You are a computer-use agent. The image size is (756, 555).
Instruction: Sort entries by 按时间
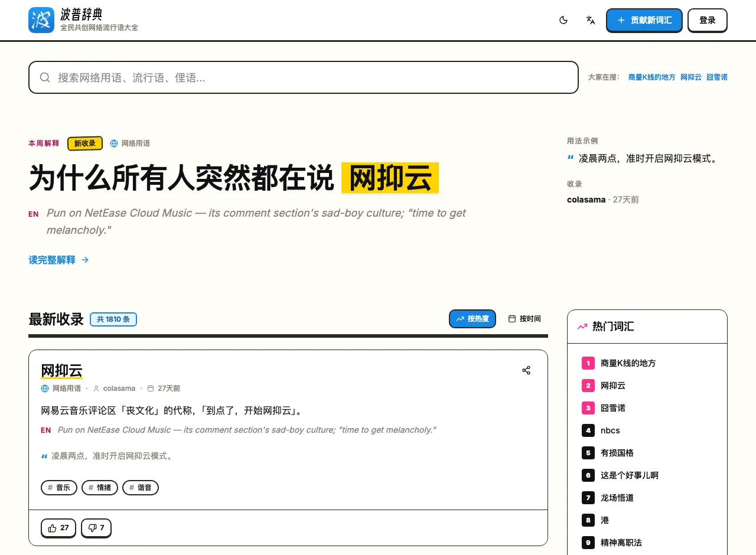(x=524, y=319)
